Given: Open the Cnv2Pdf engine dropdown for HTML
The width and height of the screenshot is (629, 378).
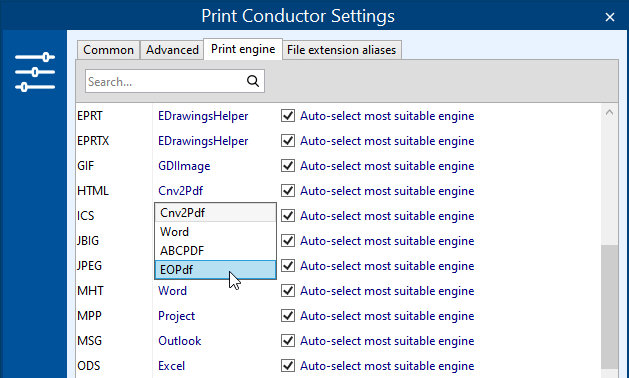Looking at the screenshot, I should (181, 191).
